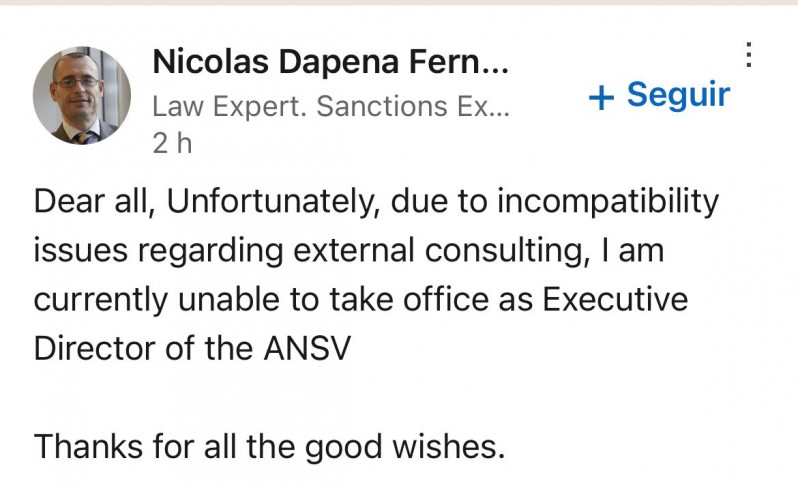Image resolution: width=798 pixels, height=484 pixels.
Task: Open Nicolas Dapena's profile photo
Action: coord(82,96)
